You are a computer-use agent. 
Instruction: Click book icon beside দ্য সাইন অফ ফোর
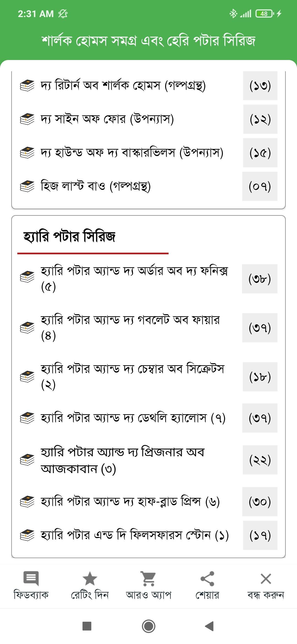point(27,119)
